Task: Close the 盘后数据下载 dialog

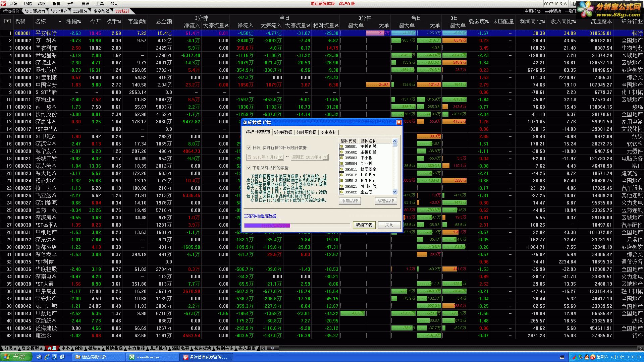Action: (x=399, y=122)
